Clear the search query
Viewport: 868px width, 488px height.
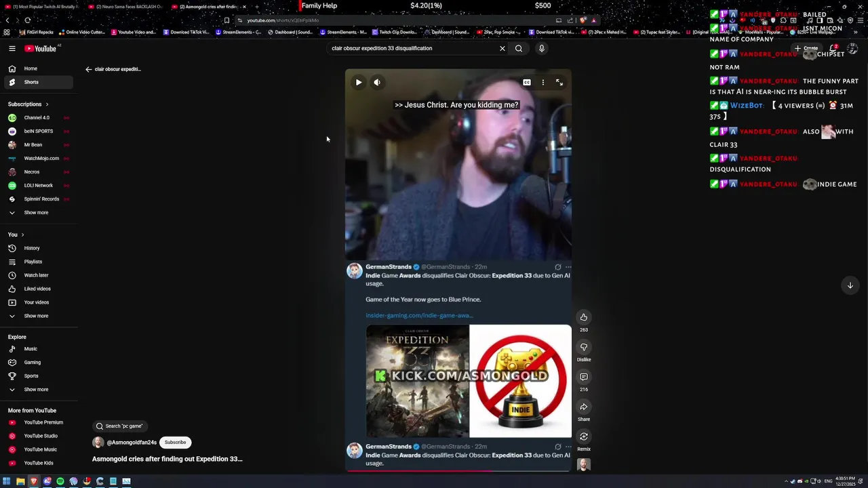pyautogui.click(x=502, y=48)
